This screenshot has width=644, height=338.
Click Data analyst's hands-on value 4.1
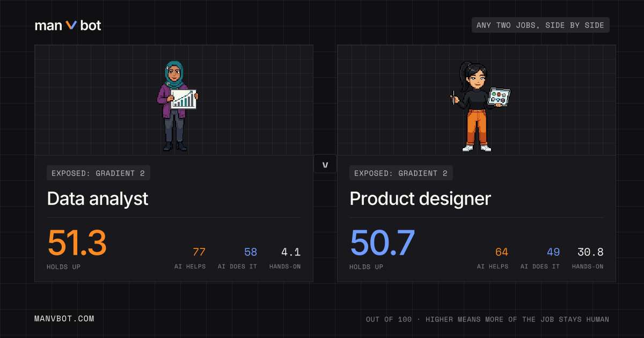coord(291,252)
